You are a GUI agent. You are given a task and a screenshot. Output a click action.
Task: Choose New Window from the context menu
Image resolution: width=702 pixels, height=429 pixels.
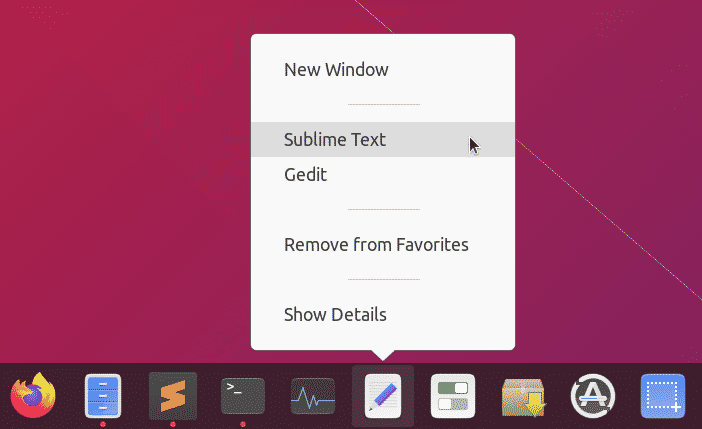(x=383, y=69)
